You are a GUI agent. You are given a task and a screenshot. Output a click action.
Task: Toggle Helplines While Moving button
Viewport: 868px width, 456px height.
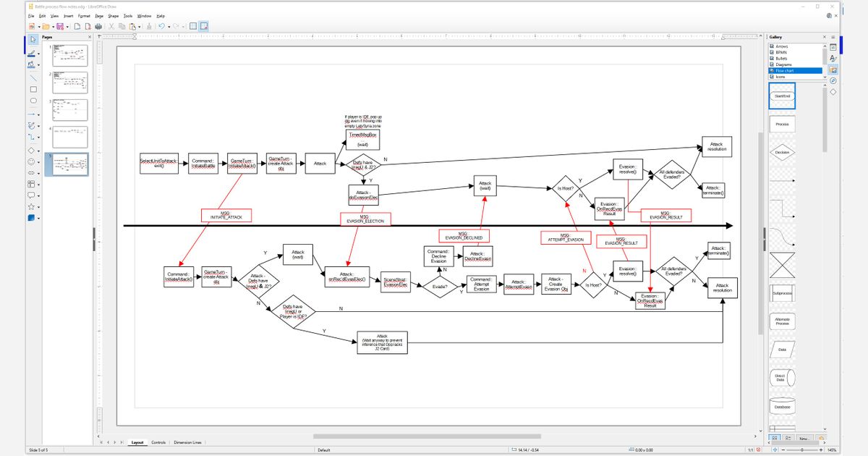tap(205, 26)
